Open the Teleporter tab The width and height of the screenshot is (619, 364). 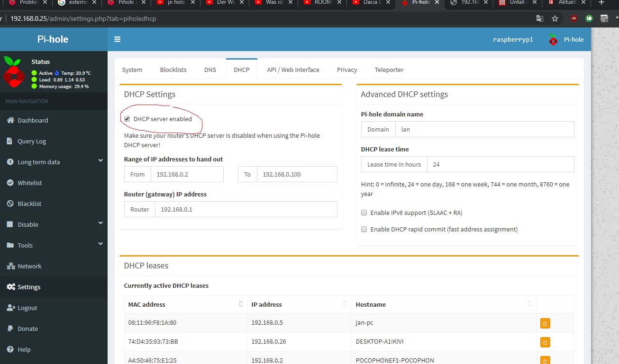389,70
